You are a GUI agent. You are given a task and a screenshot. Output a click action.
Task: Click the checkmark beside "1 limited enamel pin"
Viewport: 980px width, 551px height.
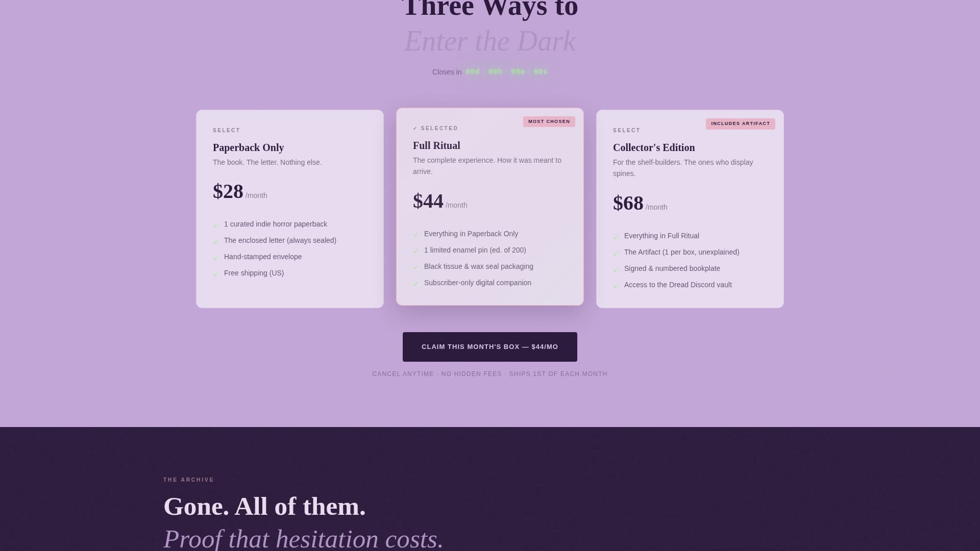(415, 250)
